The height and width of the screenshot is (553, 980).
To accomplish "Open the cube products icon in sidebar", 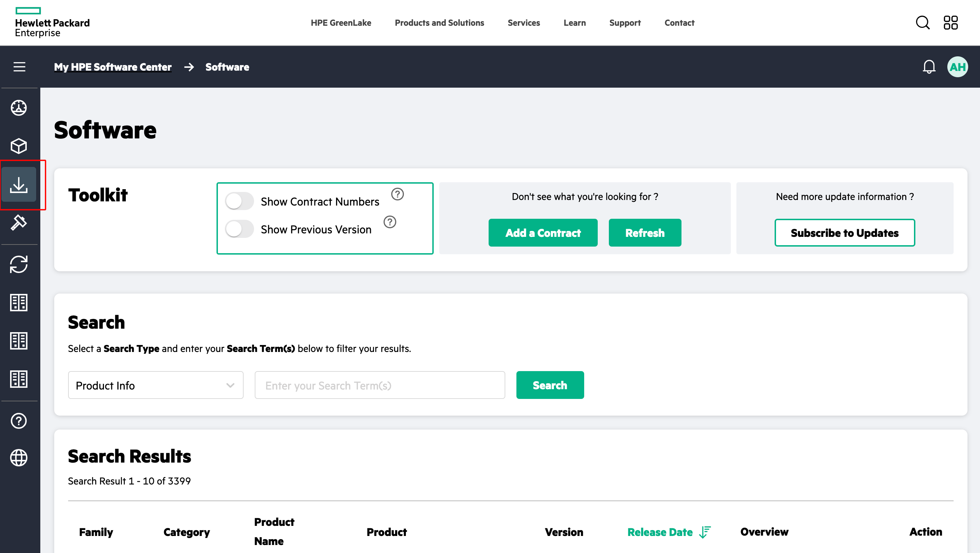I will coord(19,146).
